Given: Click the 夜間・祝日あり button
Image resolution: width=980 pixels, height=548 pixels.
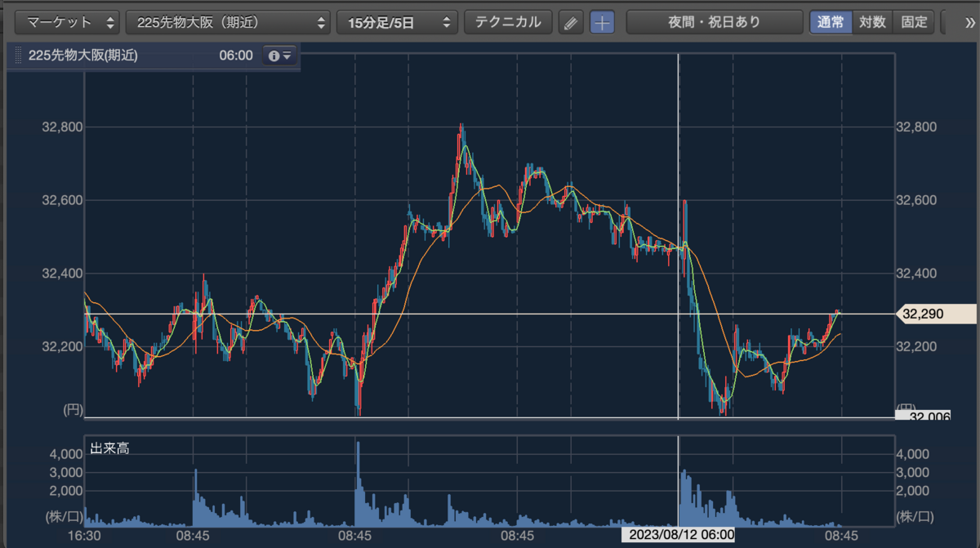Looking at the screenshot, I should coord(715,22).
